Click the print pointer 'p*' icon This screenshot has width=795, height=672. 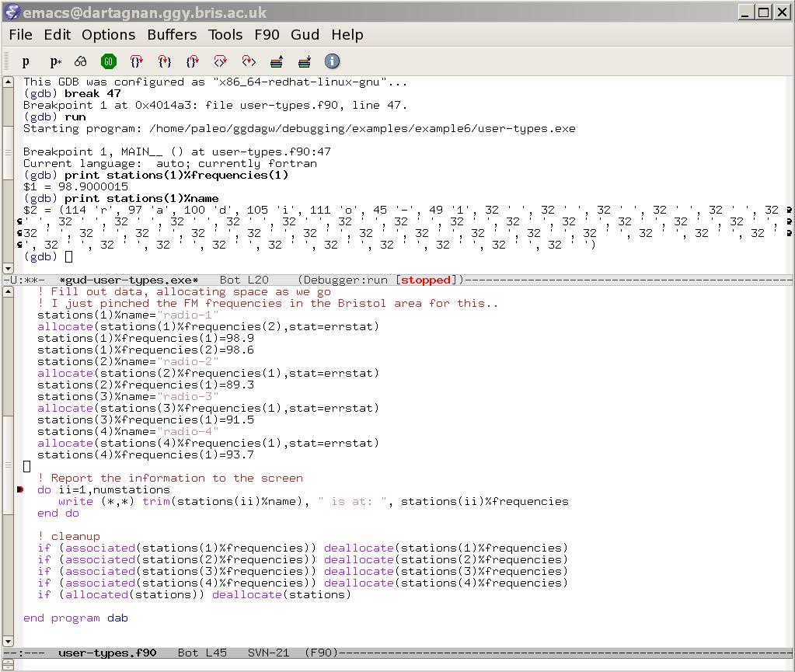(x=55, y=61)
